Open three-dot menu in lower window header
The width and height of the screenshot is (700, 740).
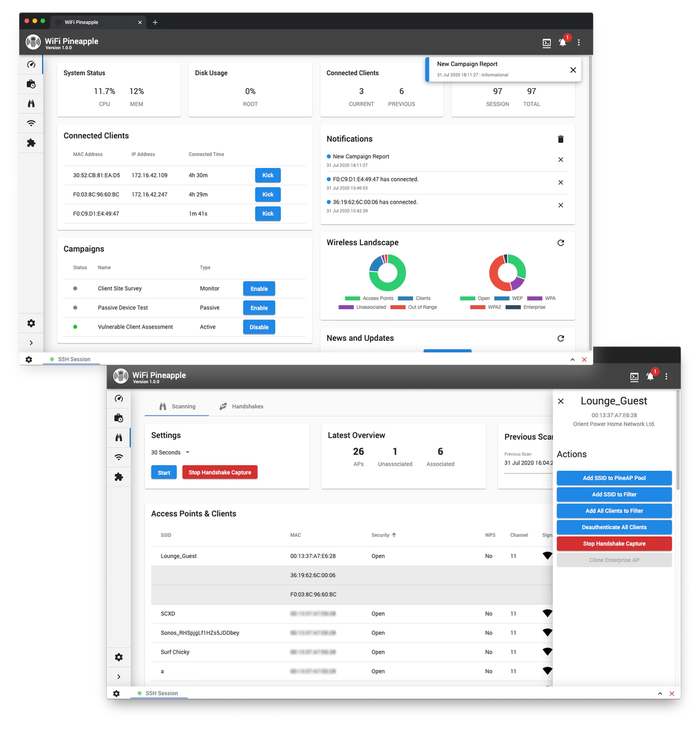point(666,376)
